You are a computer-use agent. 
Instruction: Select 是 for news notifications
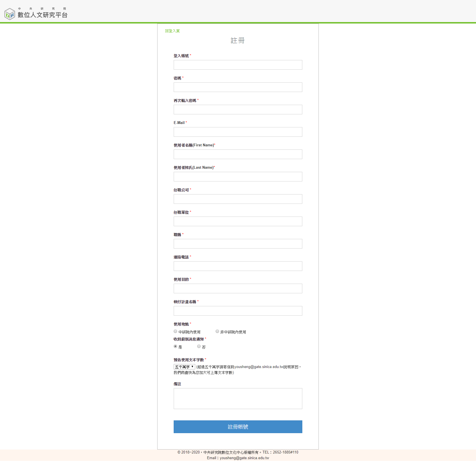click(x=175, y=346)
